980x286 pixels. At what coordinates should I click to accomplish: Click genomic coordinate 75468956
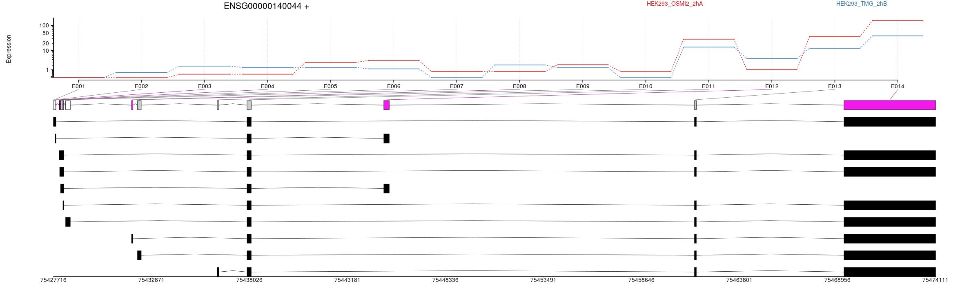click(837, 280)
